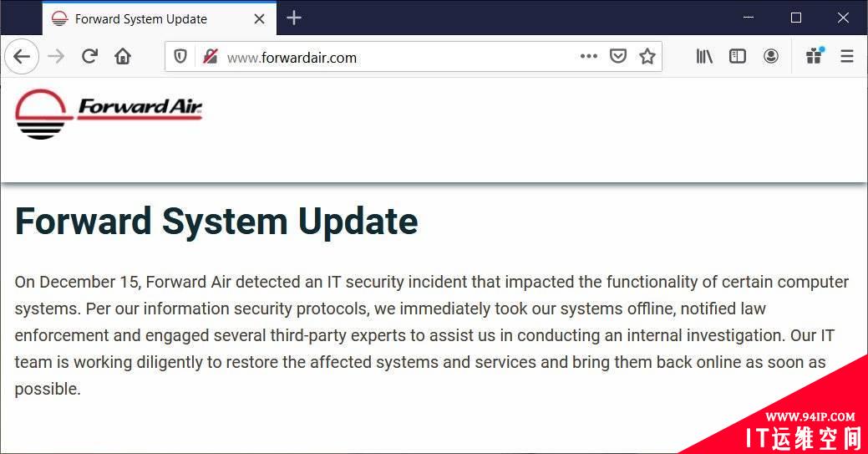Image resolution: width=868 pixels, height=454 pixels.
Task: Click the Forward System Update heading
Action: (216, 222)
